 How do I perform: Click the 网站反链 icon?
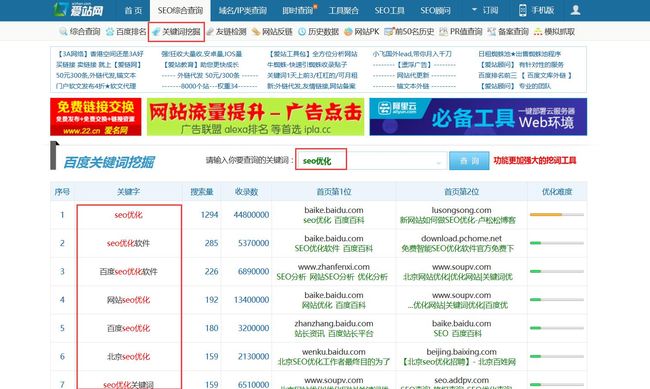pos(256,32)
